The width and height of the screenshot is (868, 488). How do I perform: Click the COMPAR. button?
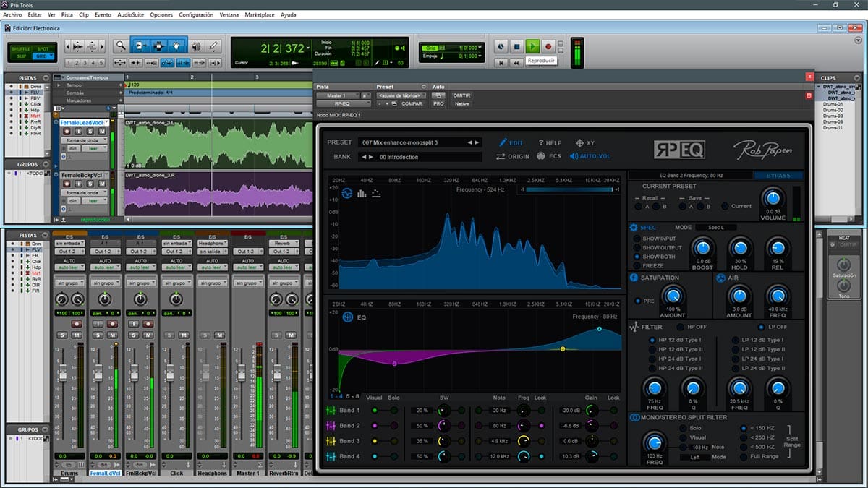pyautogui.click(x=412, y=103)
